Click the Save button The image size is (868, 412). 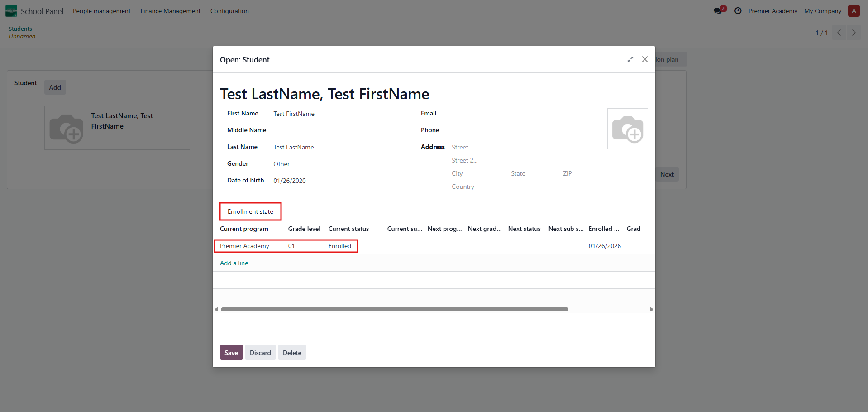click(x=231, y=353)
